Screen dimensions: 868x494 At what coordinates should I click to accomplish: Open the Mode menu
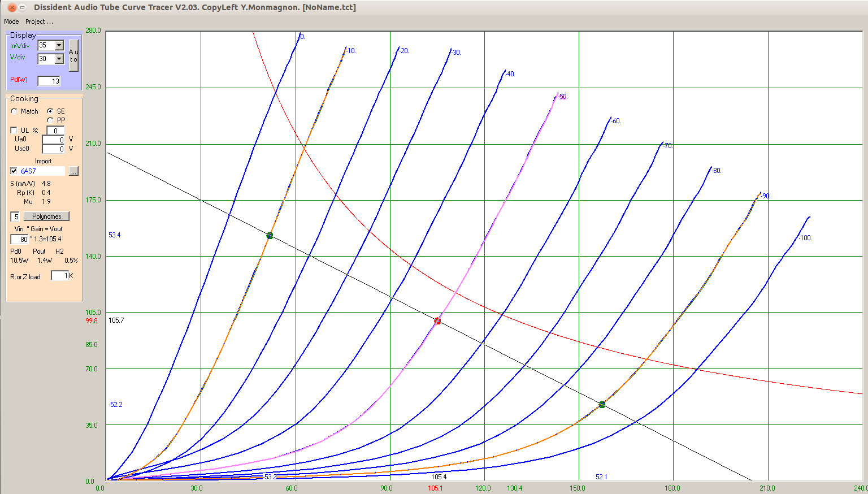pyautogui.click(x=11, y=21)
